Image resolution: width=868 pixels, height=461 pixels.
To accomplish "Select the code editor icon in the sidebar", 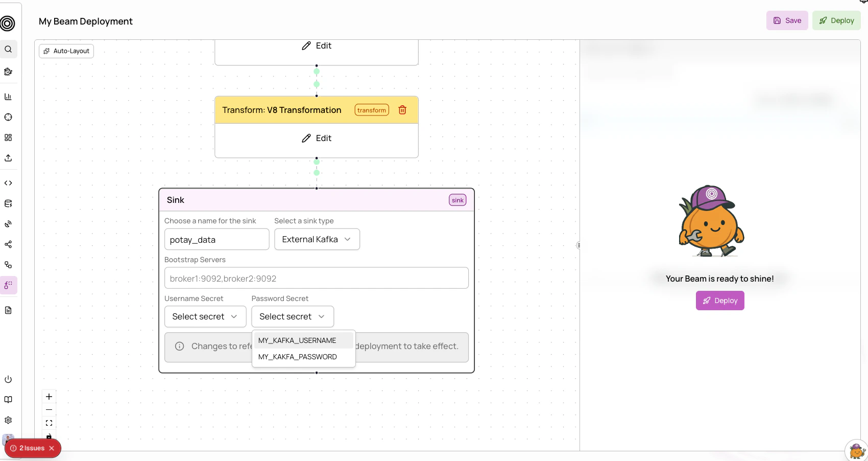I will (8, 182).
